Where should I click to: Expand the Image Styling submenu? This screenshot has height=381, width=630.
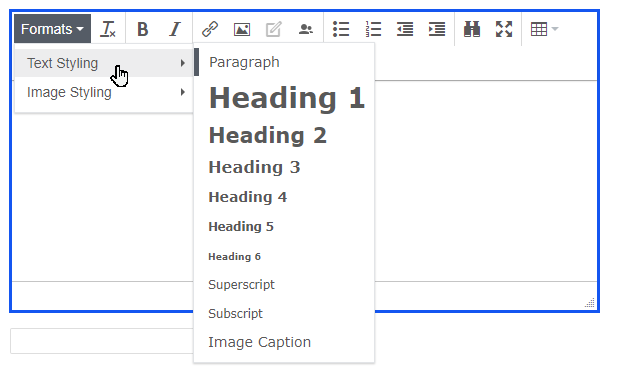(x=104, y=92)
